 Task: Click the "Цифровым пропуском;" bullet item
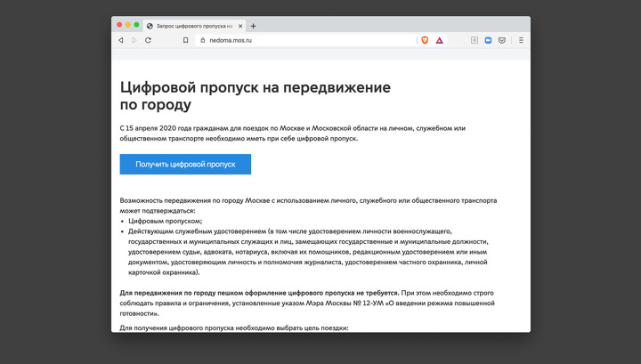pos(166,221)
